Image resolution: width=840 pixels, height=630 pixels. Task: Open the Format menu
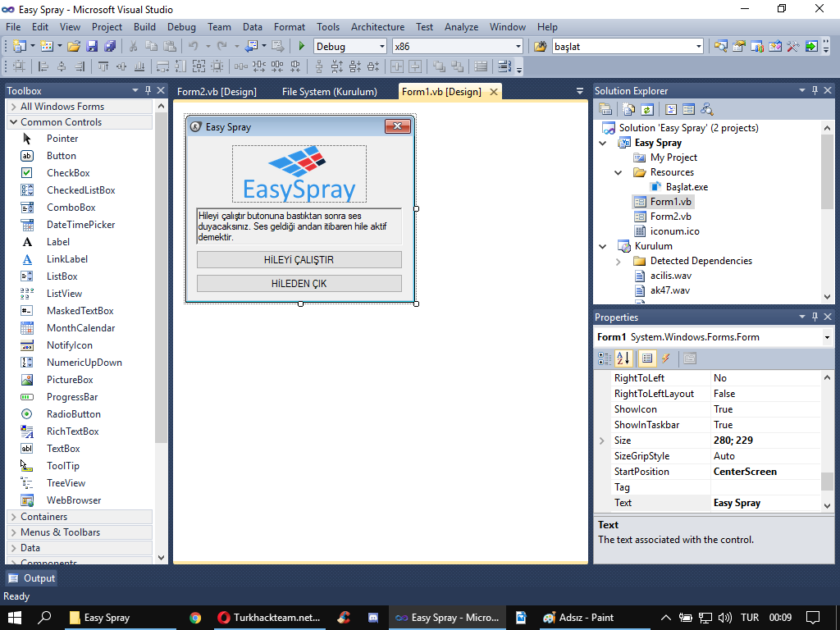290,27
